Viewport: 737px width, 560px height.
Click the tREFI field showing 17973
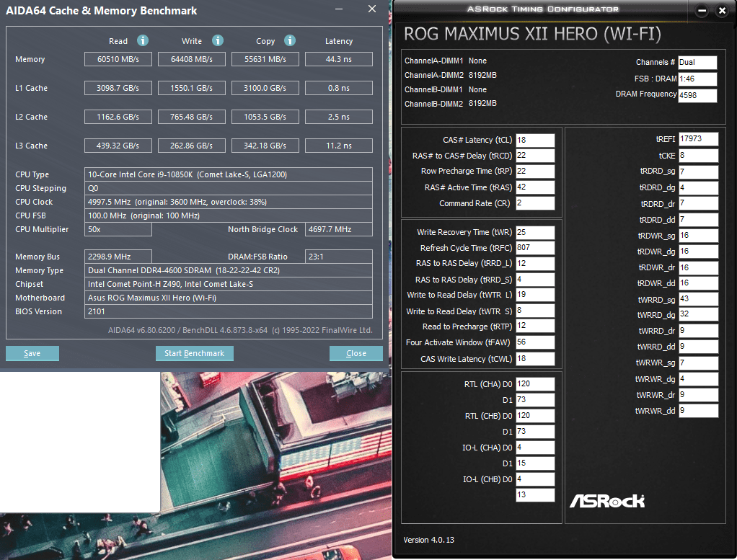pyautogui.click(x=699, y=139)
